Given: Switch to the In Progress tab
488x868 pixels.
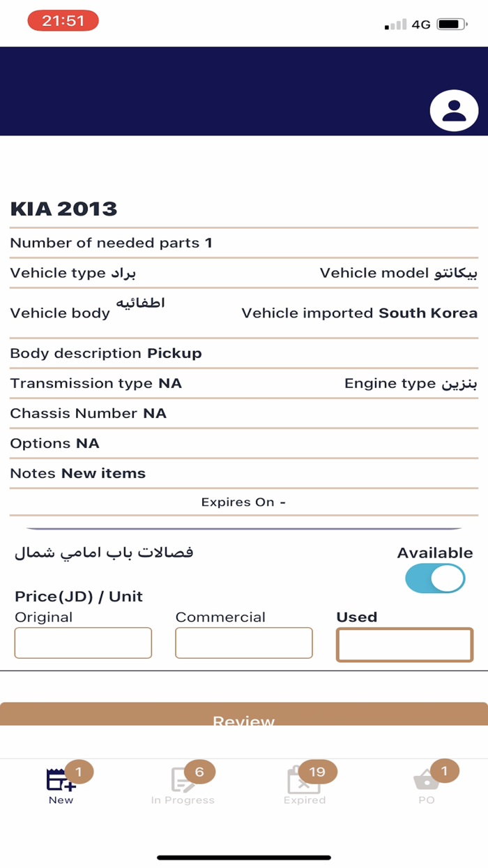Looking at the screenshot, I should click(183, 785).
